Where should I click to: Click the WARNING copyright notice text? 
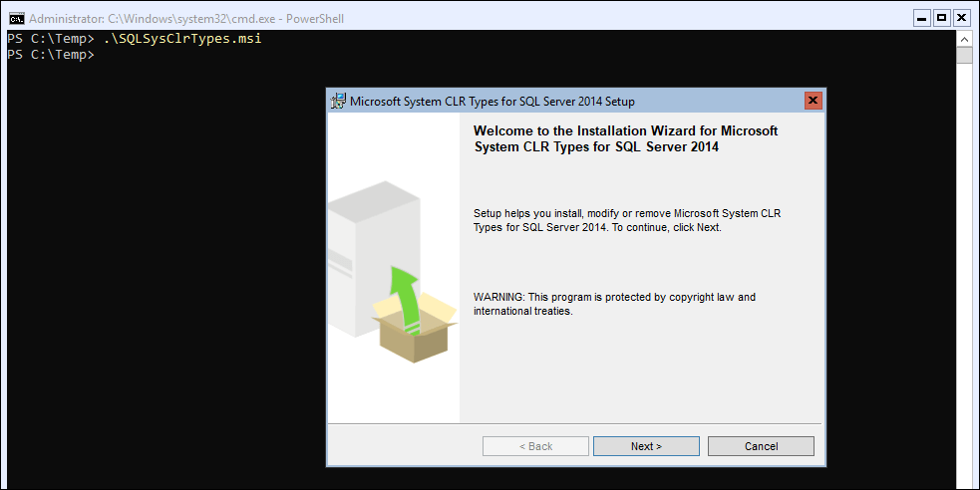tap(614, 304)
